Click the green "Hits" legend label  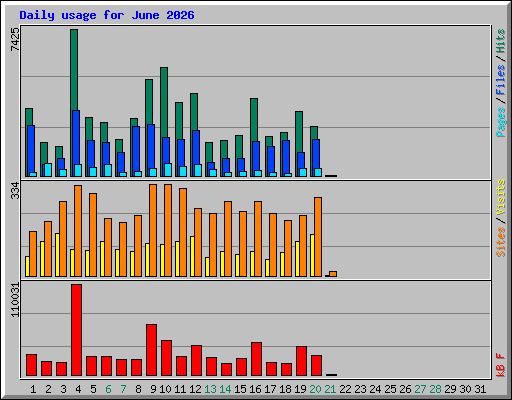(x=500, y=41)
